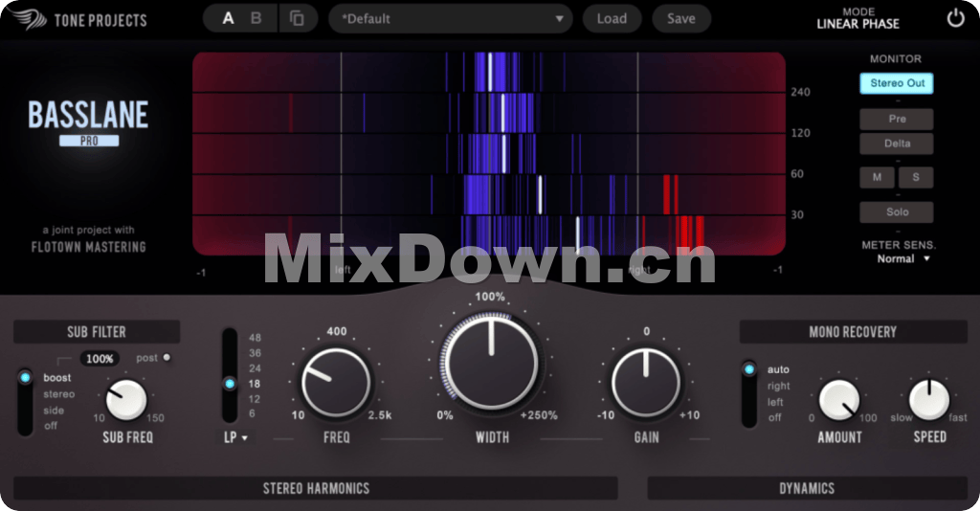Select Pre monitor button

click(897, 119)
